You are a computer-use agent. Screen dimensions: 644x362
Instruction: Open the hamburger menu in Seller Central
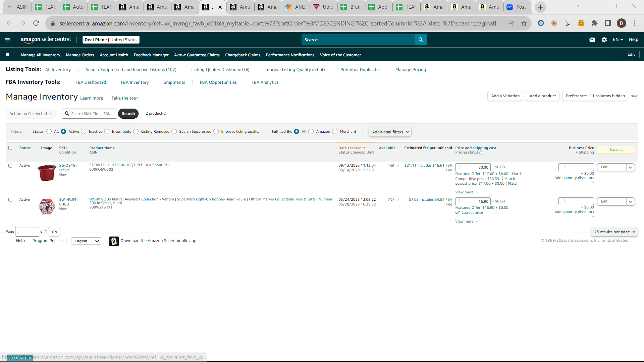coord(7,40)
